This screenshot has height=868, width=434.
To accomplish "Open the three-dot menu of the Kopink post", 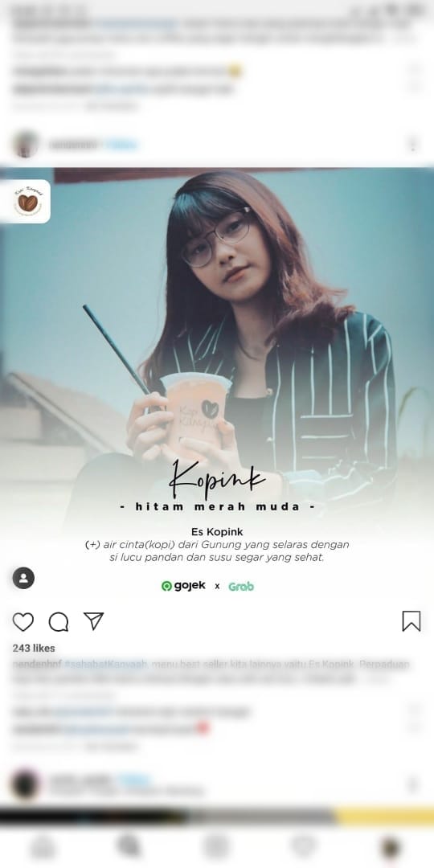I will click(412, 145).
